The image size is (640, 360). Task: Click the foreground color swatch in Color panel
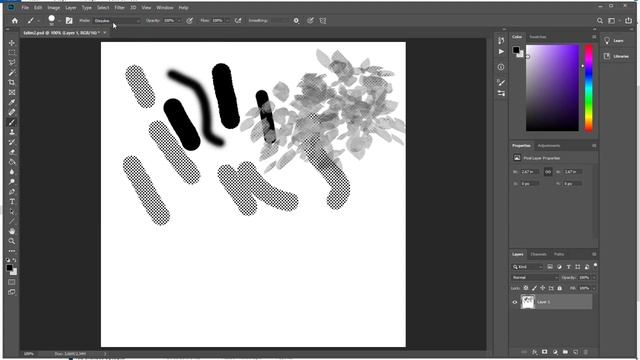point(516,50)
